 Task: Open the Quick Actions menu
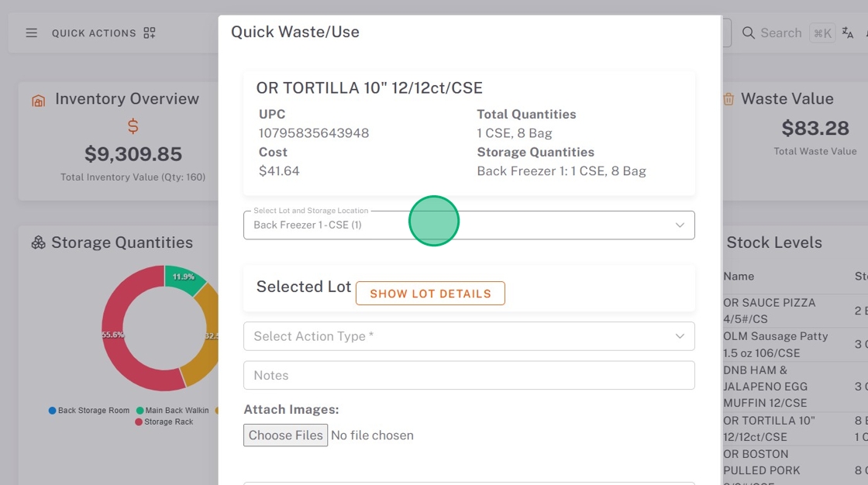(x=94, y=33)
